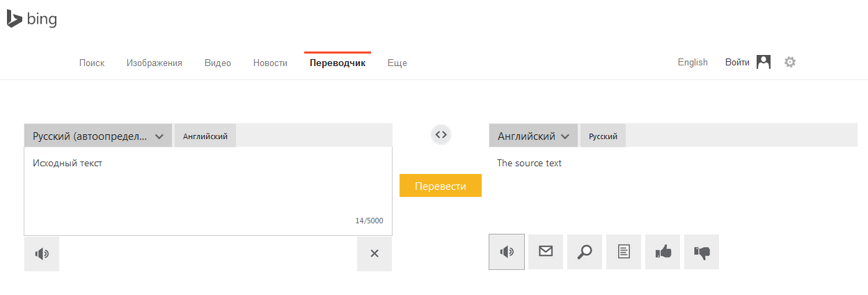Open the settings gear
Screen dimensions: 868x295
coord(789,62)
